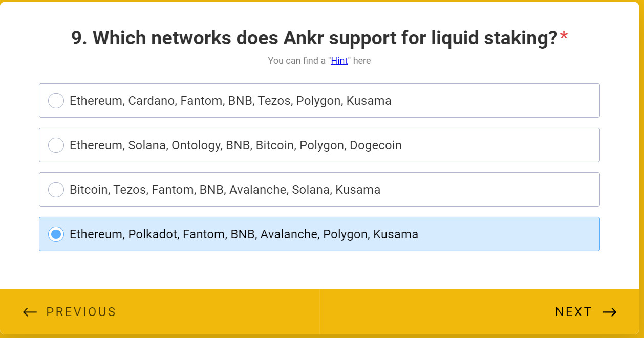Click the "Ethereum, Cardano, Fantom" answer text

pyautogui.click(x=230, y=101)
